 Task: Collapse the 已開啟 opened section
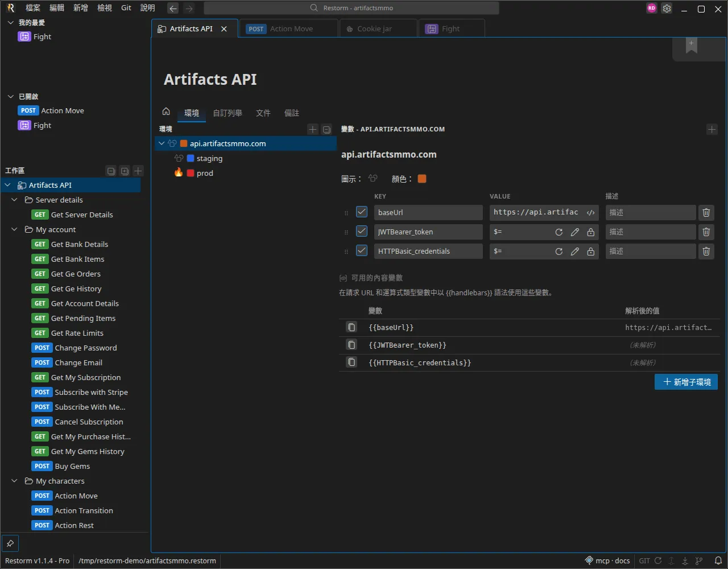(x=10, y=97)
